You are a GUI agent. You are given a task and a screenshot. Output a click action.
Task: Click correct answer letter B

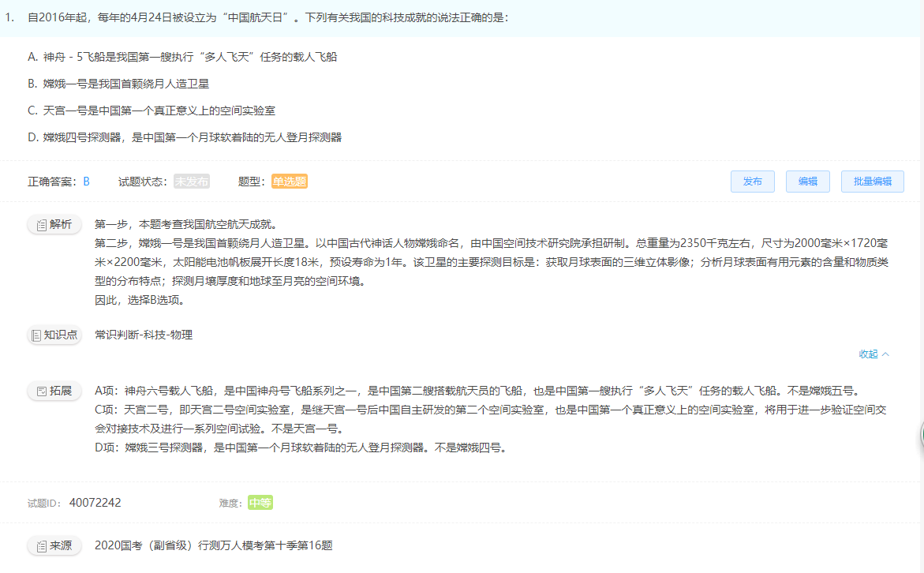point(87,182)
